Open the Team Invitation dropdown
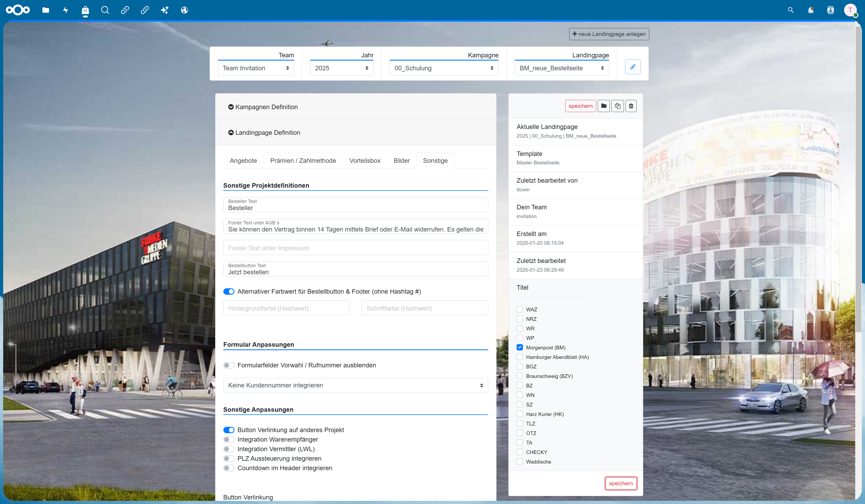 point(256,68)
